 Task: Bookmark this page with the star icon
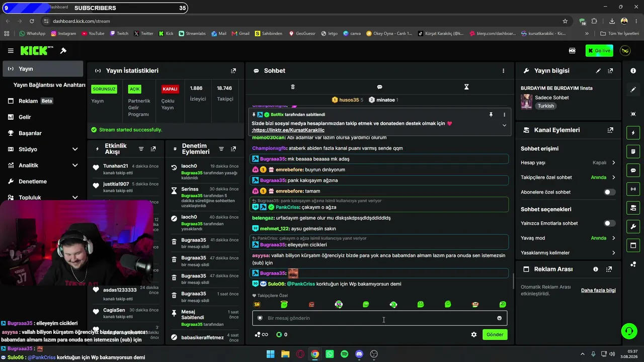point(565,21)
